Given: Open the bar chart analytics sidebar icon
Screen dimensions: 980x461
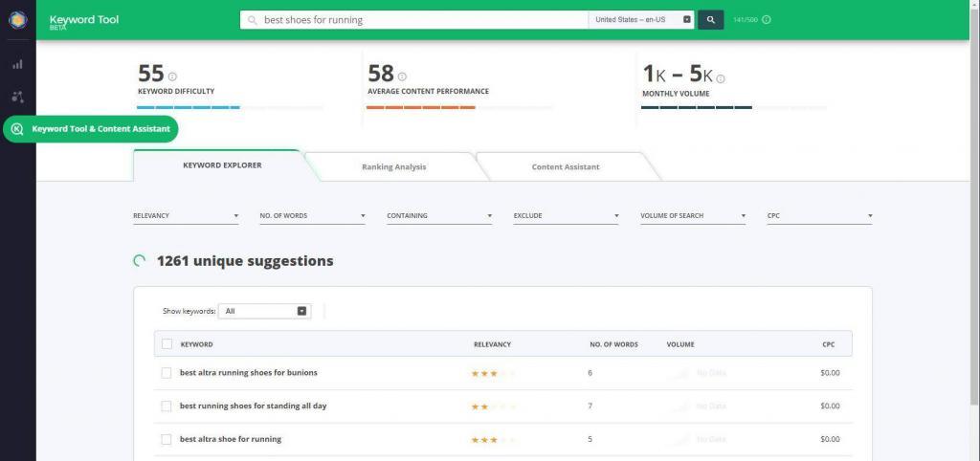Looking at the screenshot, I should pyautogui.click(x=17, y=64).
